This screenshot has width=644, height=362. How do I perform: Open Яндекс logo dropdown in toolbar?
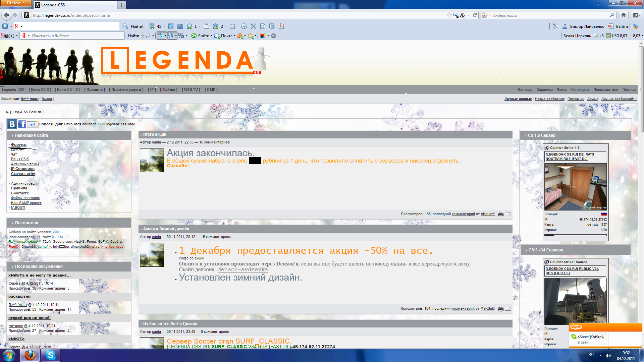click(x=9, y=36)
